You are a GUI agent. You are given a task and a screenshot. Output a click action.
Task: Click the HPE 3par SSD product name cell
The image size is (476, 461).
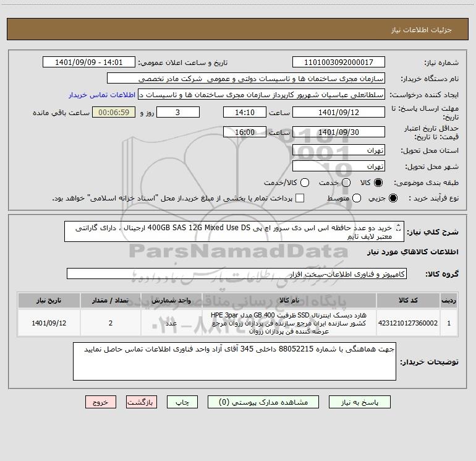(x=289, y=323)
